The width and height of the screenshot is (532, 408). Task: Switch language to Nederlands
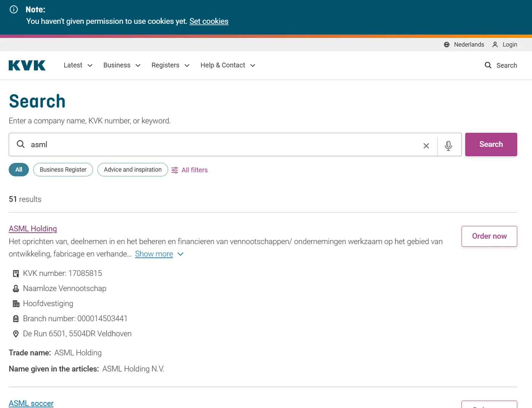(x=469, y=44)
